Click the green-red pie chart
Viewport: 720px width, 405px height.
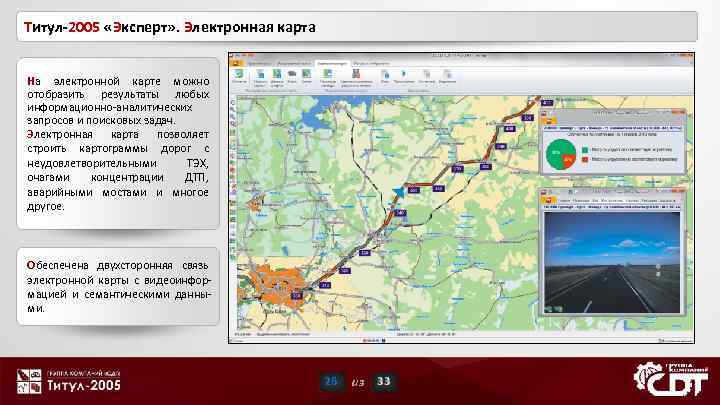pos(561,155)
